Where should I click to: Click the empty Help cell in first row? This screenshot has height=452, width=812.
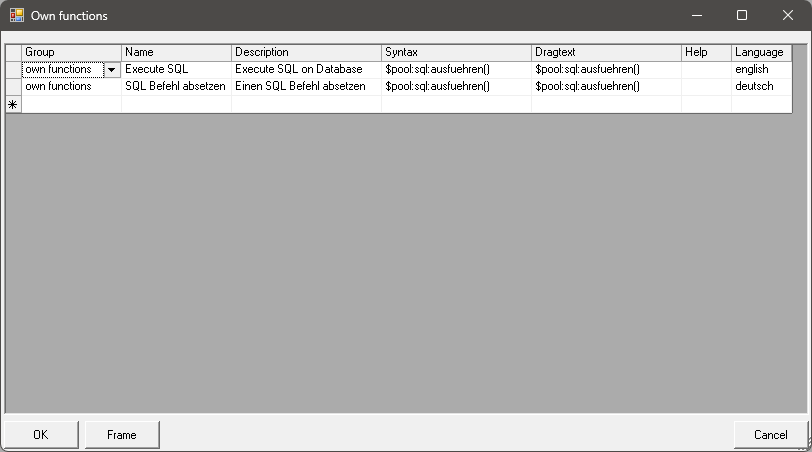(x=706, y=70)
